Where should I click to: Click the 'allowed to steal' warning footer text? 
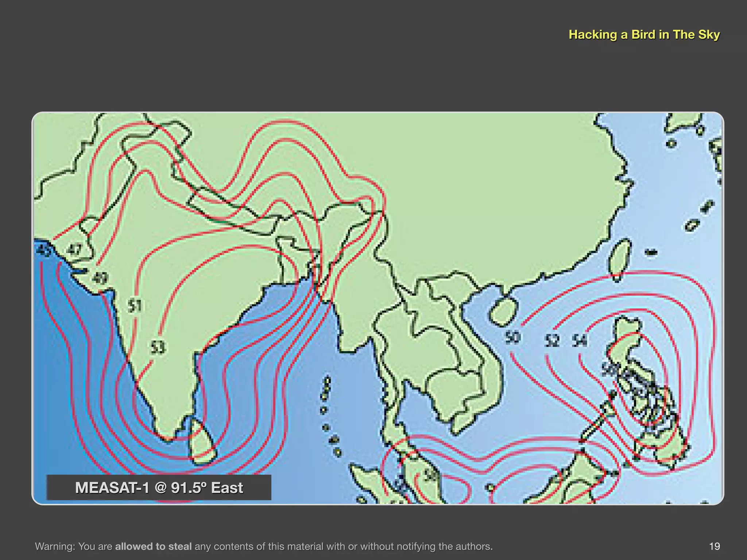coord(153,546)
